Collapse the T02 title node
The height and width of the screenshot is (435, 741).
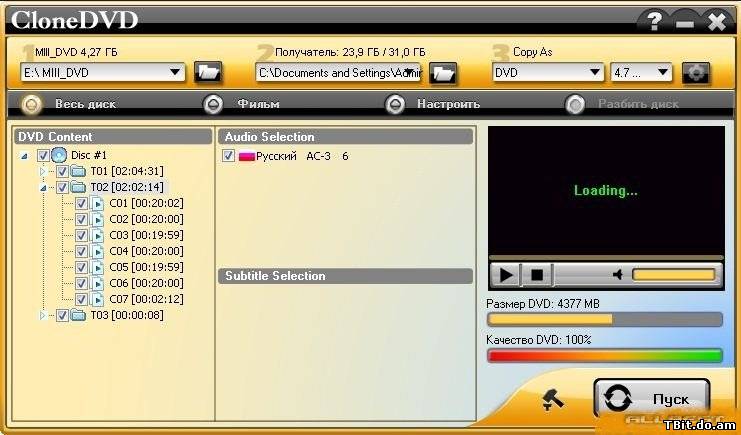point(43,188)
